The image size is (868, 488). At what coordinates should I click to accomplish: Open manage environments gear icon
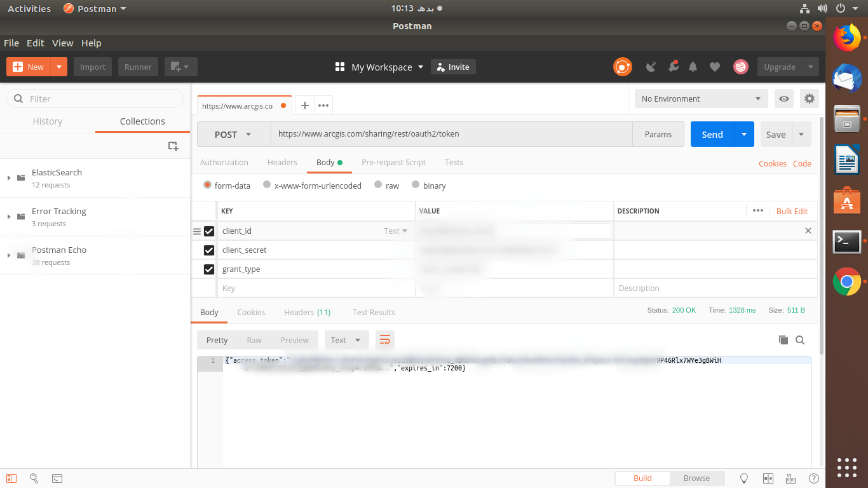809,98
